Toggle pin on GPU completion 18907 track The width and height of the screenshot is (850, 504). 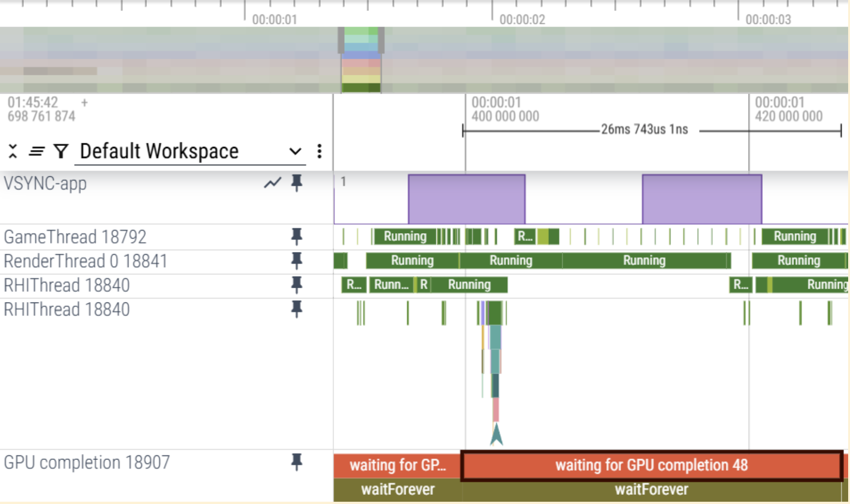click(297, 462)
